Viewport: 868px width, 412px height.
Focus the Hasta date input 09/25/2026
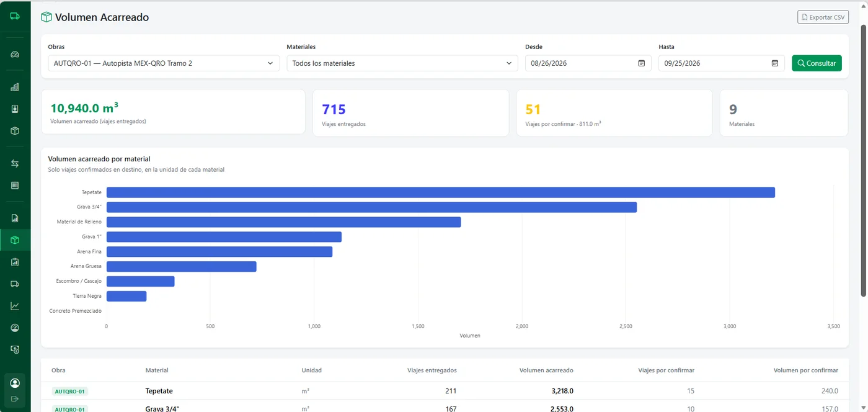pyautogui.click(x=721, y=63)
